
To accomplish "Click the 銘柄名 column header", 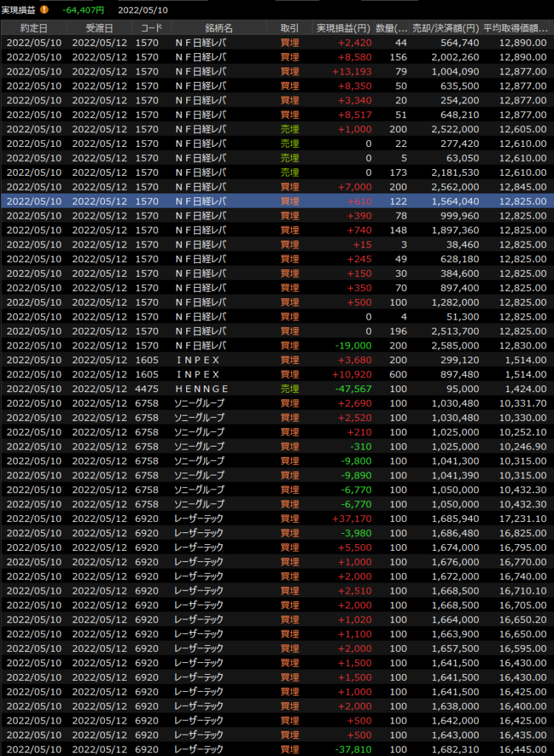I will [219, 28].
